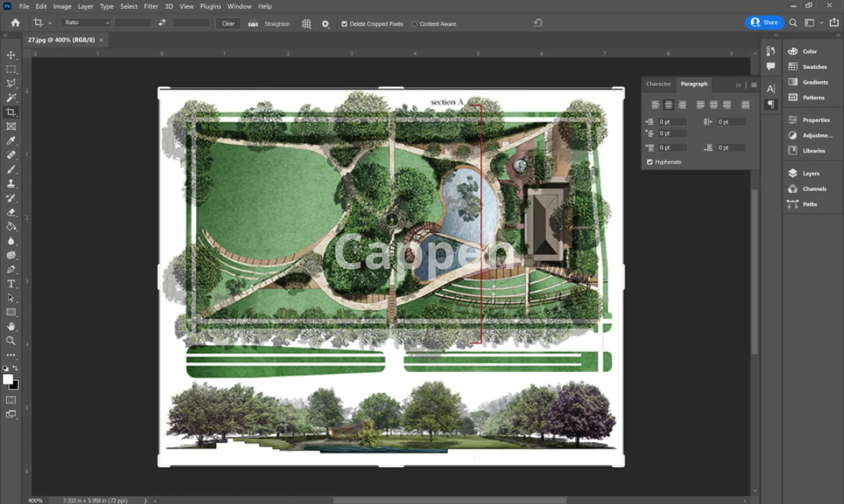Collapse the Paragraph panel with double chevron
The height and width of the screenshot is (504, 844).
(x=738, y=85)
